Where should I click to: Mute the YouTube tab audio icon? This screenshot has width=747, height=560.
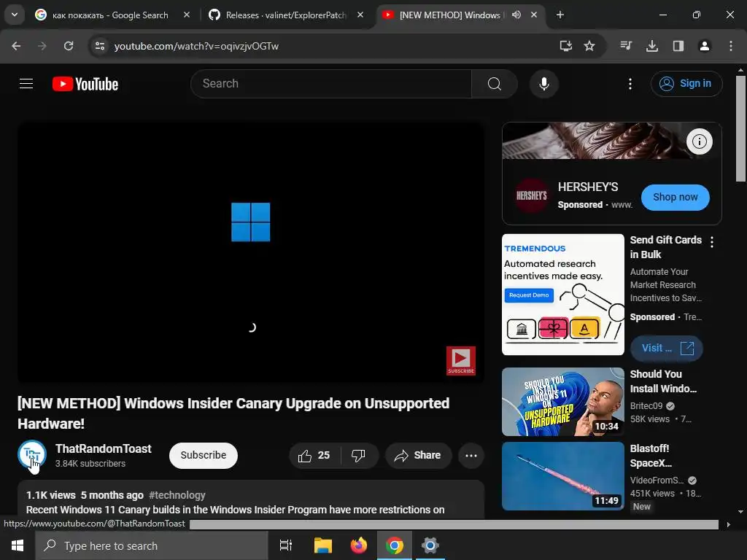tap(516, 15)
